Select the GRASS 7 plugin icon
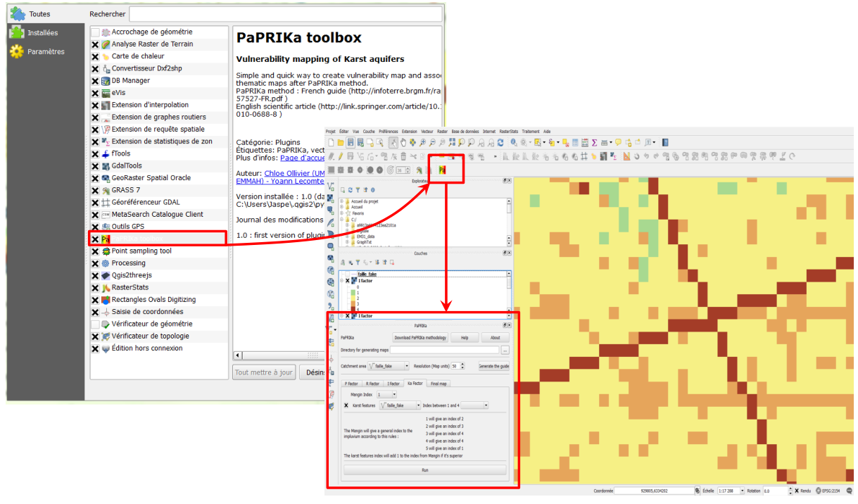 click(x=106, y=190)
